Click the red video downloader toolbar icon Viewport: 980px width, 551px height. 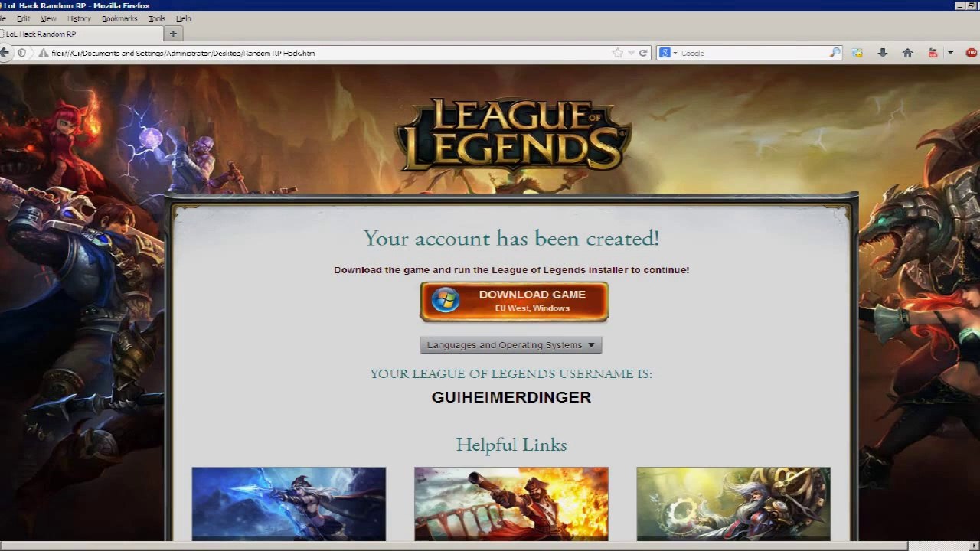coord(933,53)
